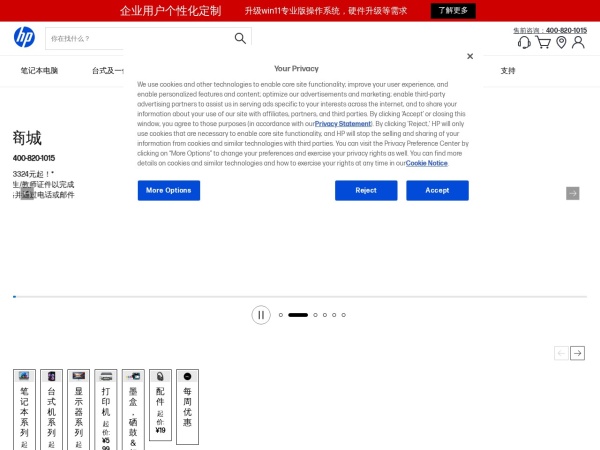
Task: Pause the banner carousel
Action: tap(261, 315)
